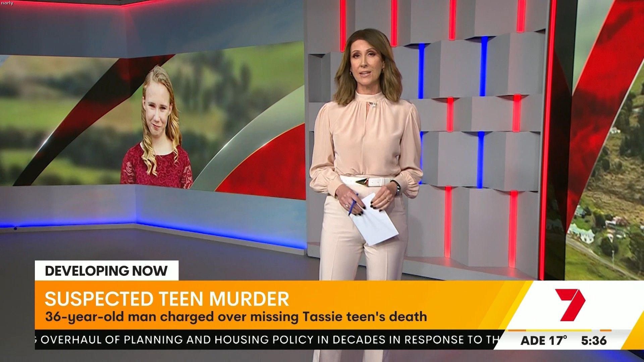Click the small watermark text top-left corner

coord(7,3)
